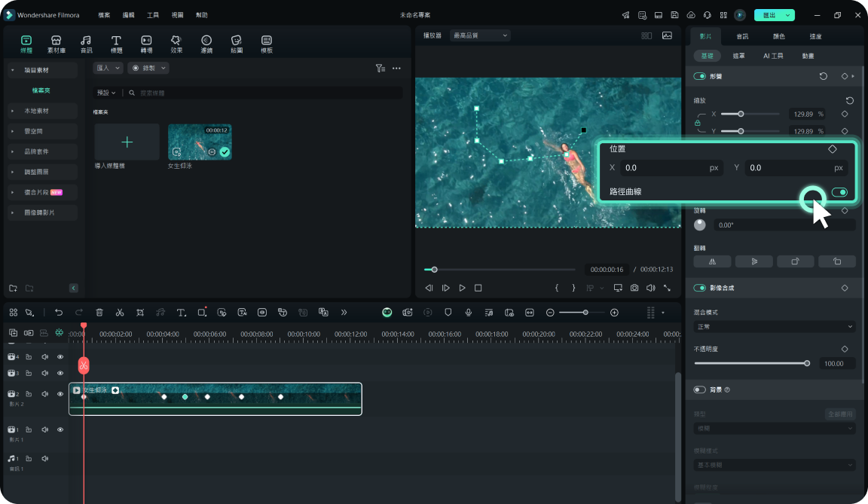Open the 編輯 menu
The image size is (868, 504).
coord(128,15)
